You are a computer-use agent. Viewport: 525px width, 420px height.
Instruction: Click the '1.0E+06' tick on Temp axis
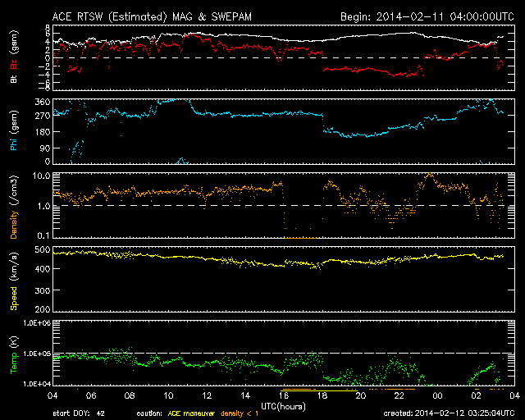pyautogui.click(x=36, y=323)
